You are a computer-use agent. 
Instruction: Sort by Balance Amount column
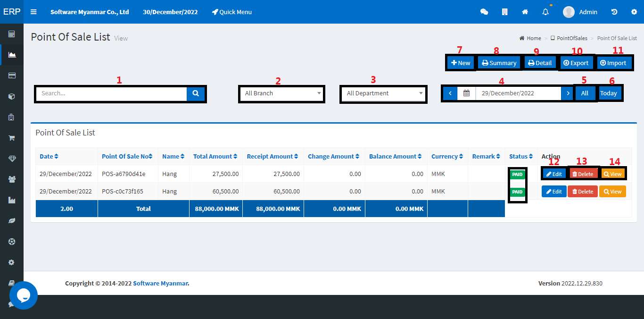tap(396, 156)
